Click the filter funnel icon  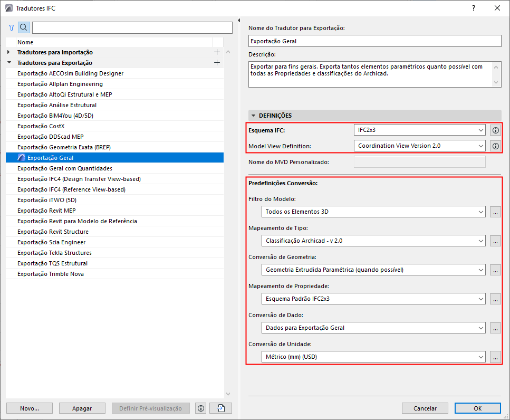pyautogui.click(x=12, y=27)
